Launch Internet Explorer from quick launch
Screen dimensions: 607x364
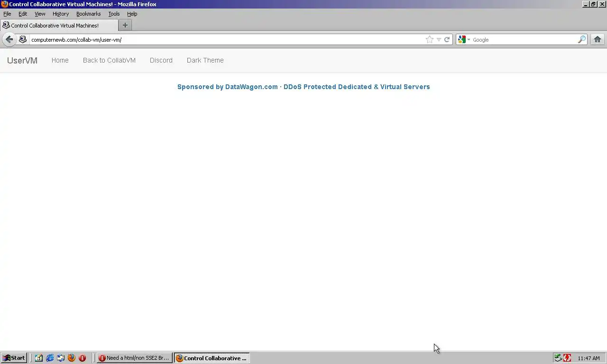click(50, 358)
